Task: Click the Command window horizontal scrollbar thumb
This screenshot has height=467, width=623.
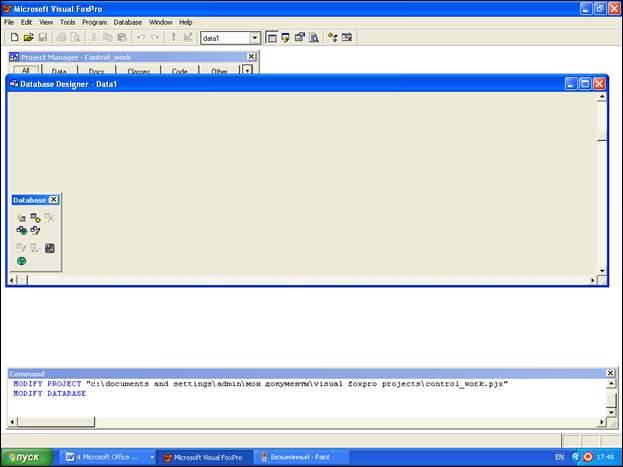Action: 56,421
